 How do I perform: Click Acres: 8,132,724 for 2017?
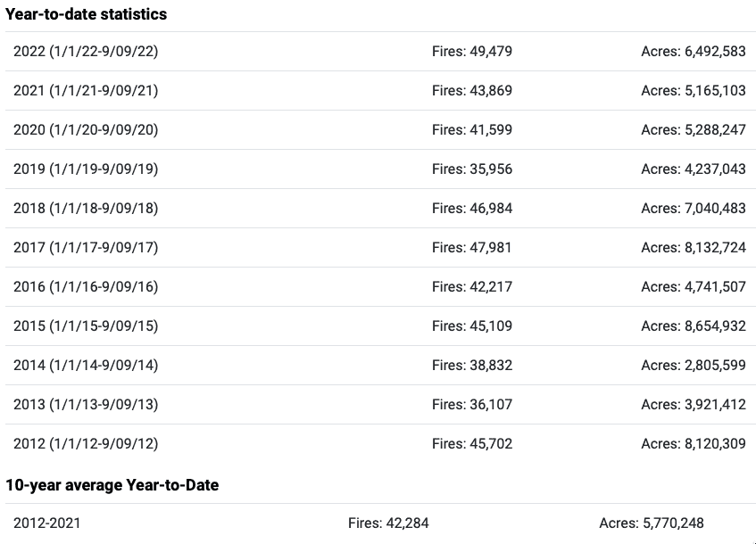click(x=694, y=247)
